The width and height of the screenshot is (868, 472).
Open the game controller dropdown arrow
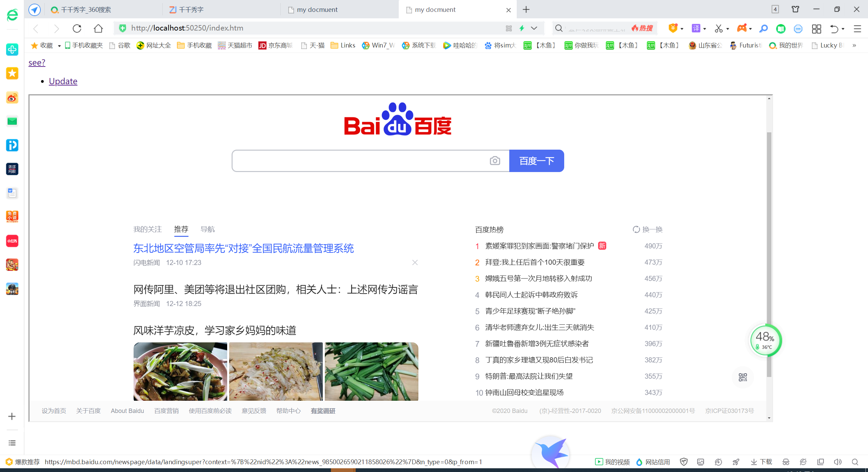click(750, 29)
